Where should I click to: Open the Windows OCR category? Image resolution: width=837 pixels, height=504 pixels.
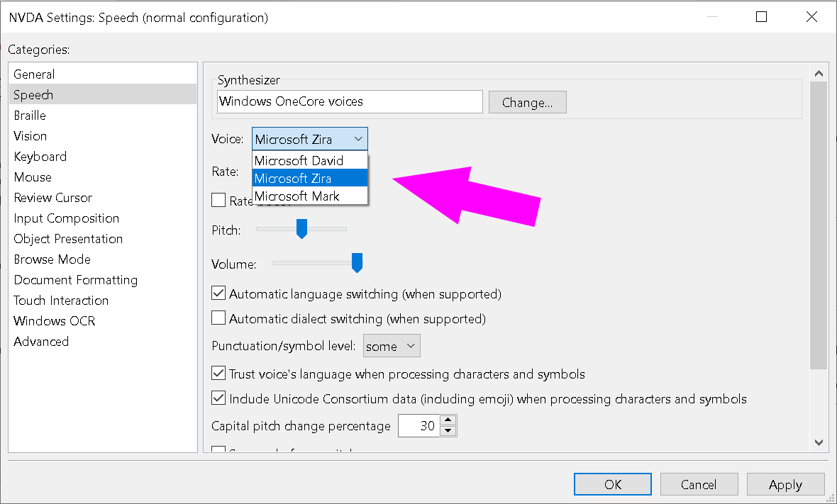point(54,320)
